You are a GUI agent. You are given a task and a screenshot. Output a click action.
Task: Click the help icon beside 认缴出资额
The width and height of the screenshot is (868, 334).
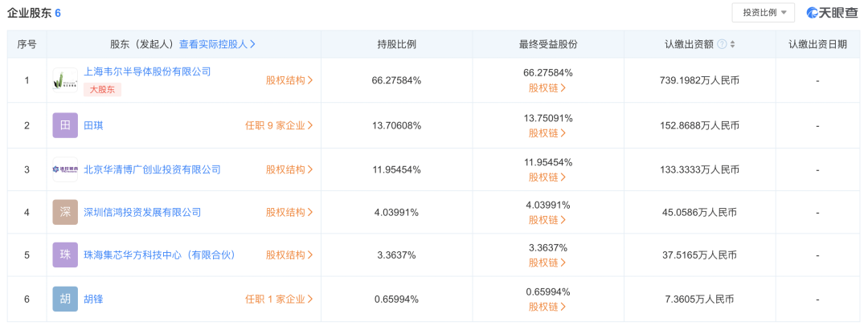pos(722,44)
